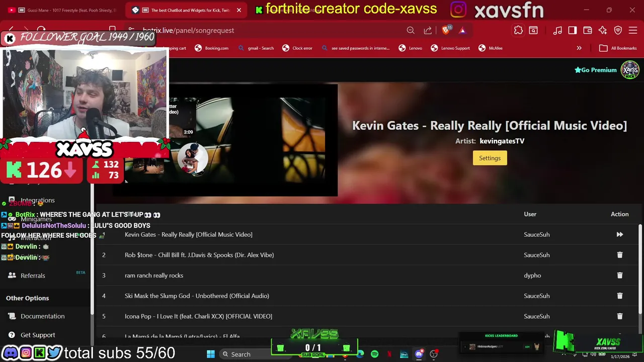Open the Brave Wallet icon
Image resolution: width=644 pixels, height=362 pixels.
coord(588,30)
